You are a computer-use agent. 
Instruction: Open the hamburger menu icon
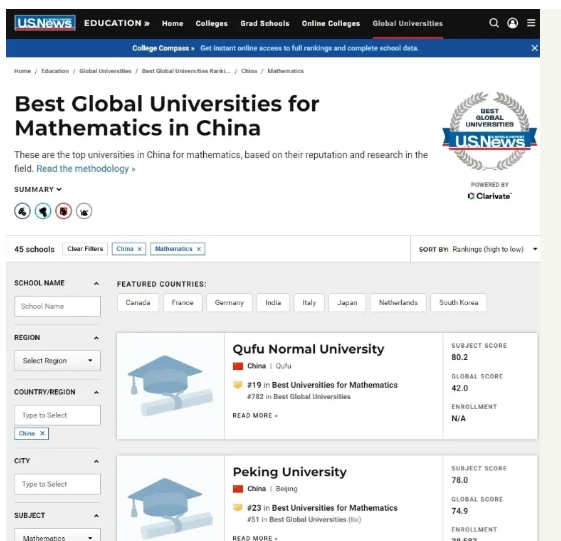coord(531,23)
